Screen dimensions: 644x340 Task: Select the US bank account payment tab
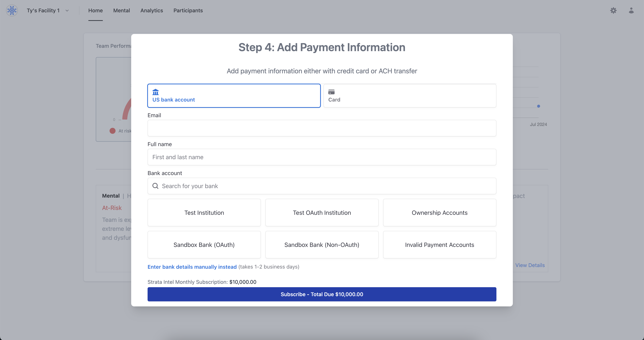pyautogui.click(x=234, y=96)
